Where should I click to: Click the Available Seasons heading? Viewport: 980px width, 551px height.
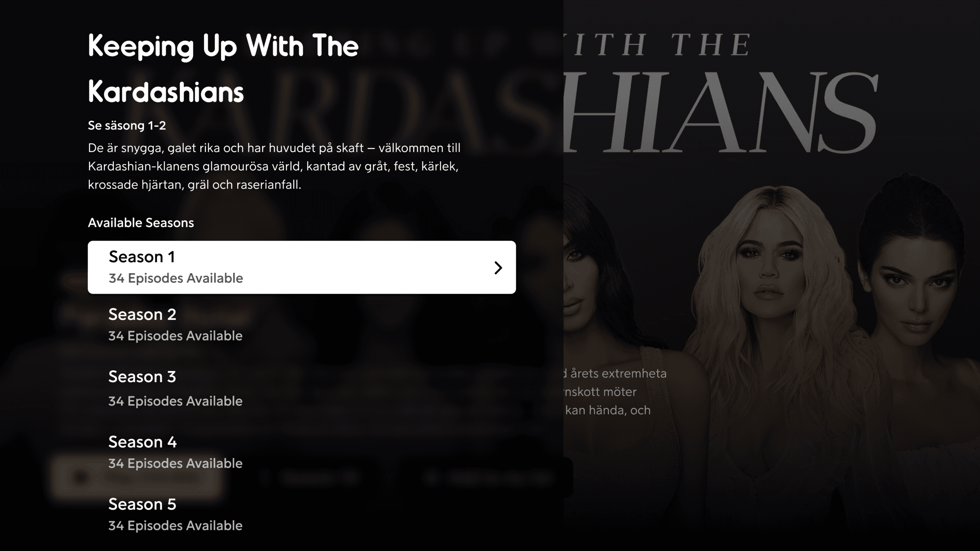[141, 223]
